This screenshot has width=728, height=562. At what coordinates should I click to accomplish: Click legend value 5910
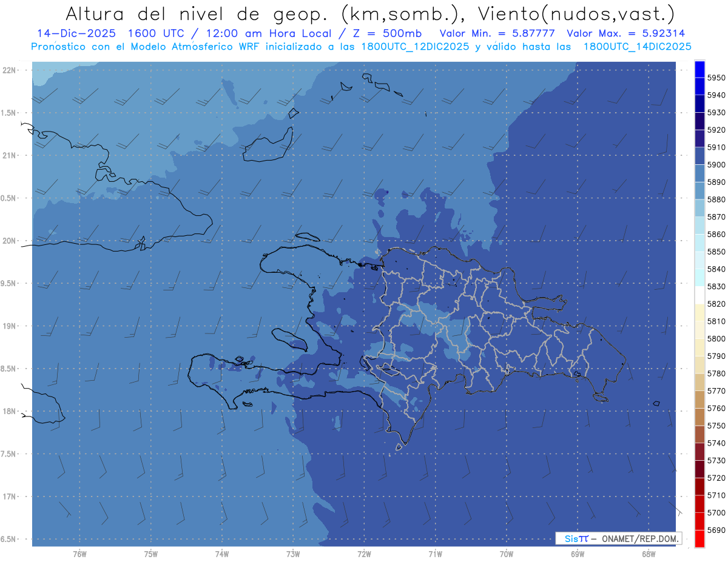coord(716,147)
